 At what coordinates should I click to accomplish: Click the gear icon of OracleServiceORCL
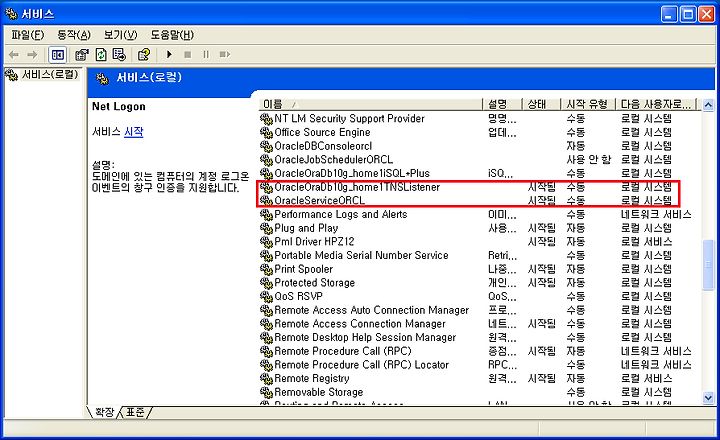tap(266, 201)
